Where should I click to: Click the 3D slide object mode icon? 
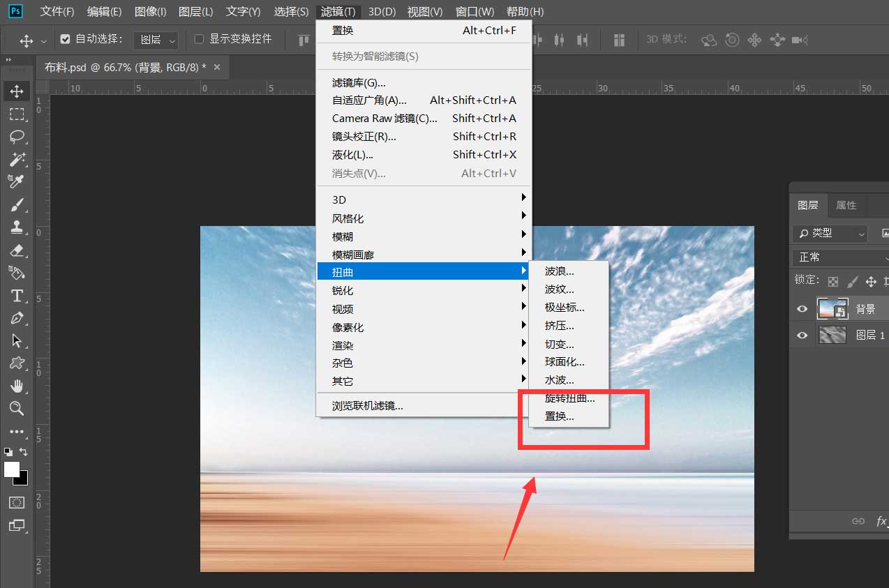pos(777,40)
